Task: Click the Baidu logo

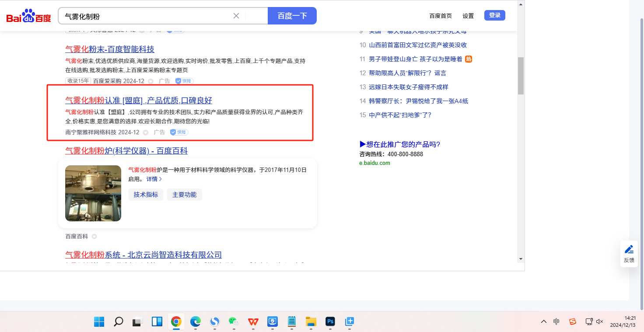Action: tap(29, 16)
